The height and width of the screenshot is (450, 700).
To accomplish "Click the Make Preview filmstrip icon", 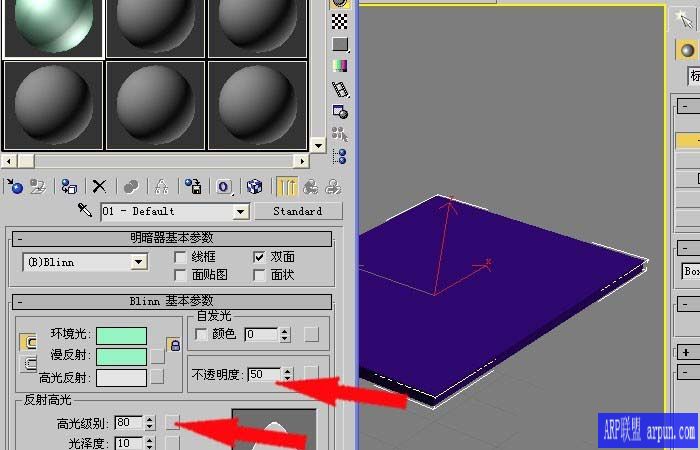I will (x=340, y=89).
